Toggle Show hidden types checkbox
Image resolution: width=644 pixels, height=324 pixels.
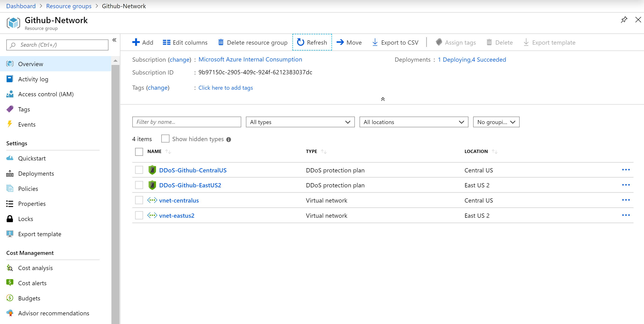click(165, 139)
